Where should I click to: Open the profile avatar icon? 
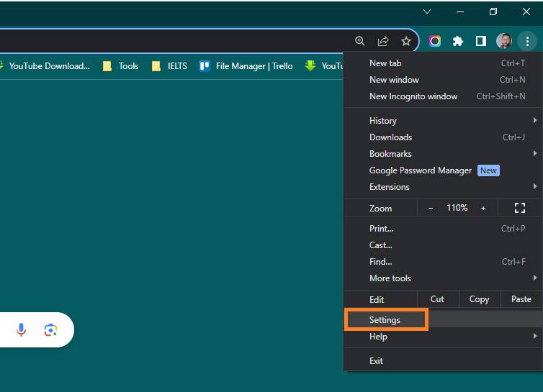click(x=504, y=42)
